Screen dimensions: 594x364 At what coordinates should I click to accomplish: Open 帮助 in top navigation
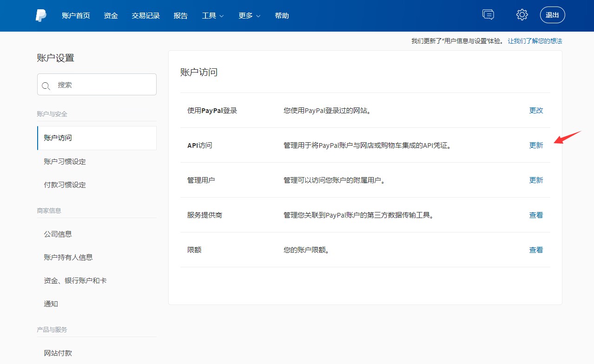282,15
